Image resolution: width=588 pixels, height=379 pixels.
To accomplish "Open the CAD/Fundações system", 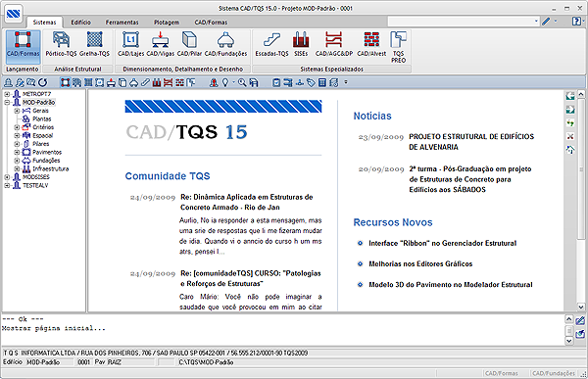I will pyautogui.click(x=225, y=44).
